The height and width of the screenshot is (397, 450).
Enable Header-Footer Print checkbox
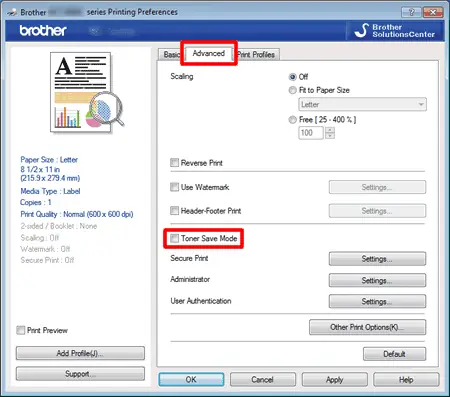[174, 211]
